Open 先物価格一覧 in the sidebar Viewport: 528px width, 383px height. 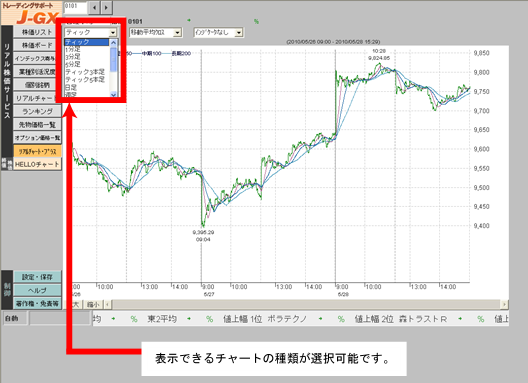point(37,125)
